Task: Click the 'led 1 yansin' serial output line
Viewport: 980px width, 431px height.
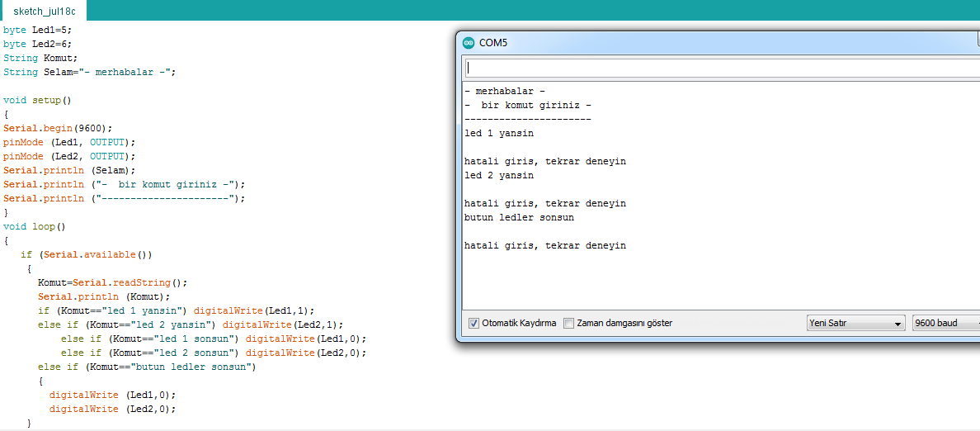Action: (499, 133)
